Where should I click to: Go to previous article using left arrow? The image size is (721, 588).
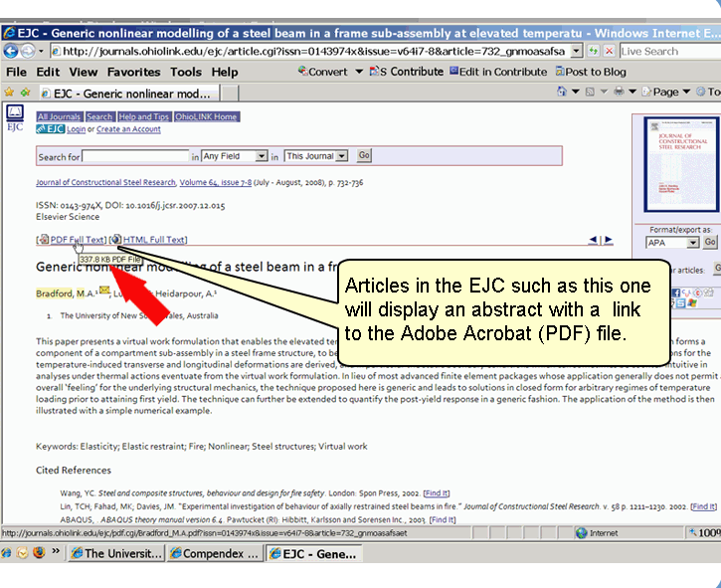pyautogui.click(x=594, y=240)
